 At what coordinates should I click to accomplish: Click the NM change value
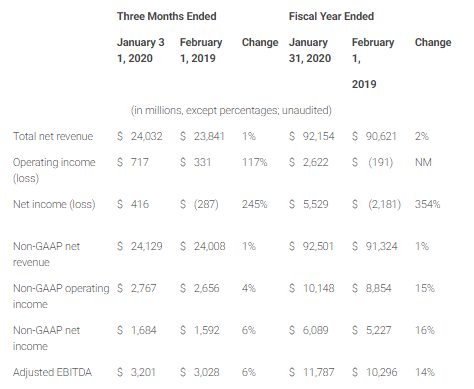423,162
